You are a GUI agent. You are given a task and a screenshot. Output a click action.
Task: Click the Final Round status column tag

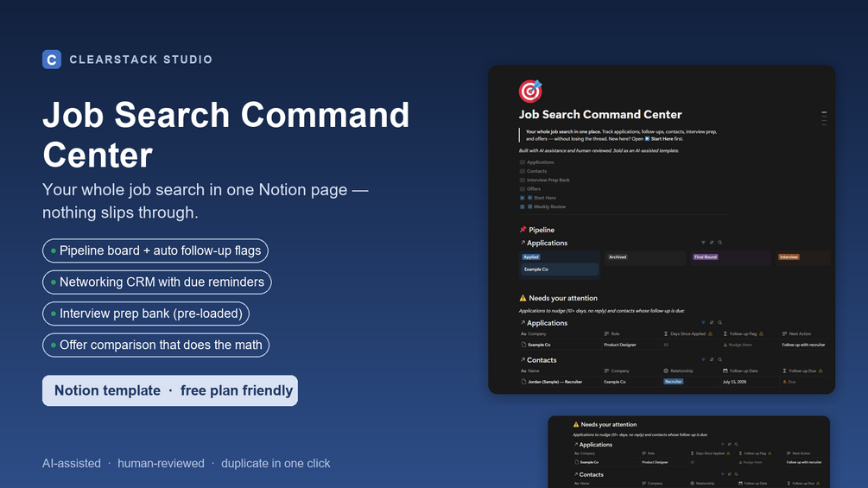click(x=706, y=257)
